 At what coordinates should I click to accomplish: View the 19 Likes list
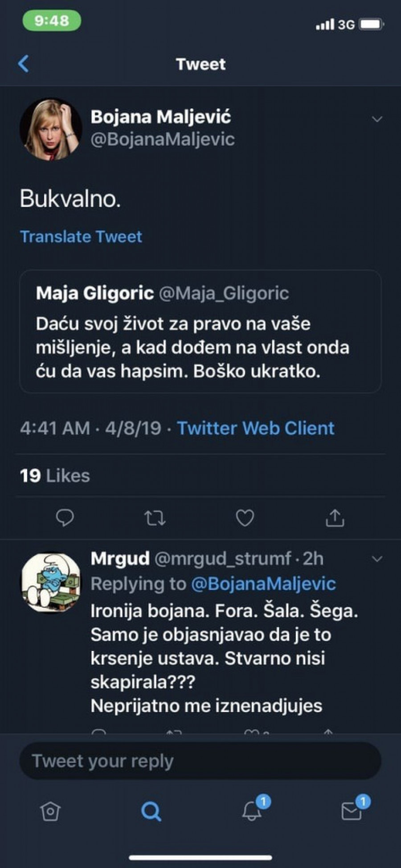55,476
